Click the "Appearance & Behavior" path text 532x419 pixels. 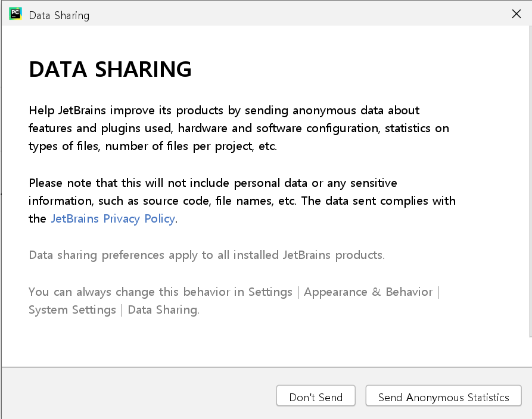[368, 292]
